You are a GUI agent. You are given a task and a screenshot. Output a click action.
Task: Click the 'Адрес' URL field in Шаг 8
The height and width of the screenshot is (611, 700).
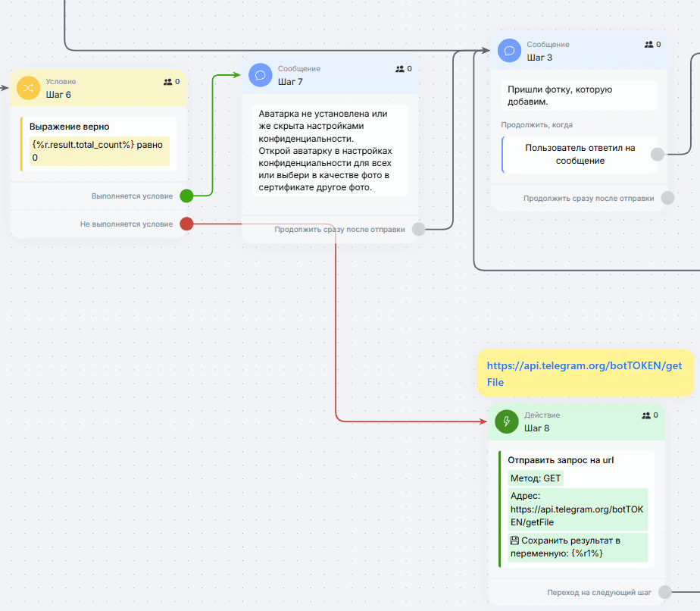pos(578,509)
